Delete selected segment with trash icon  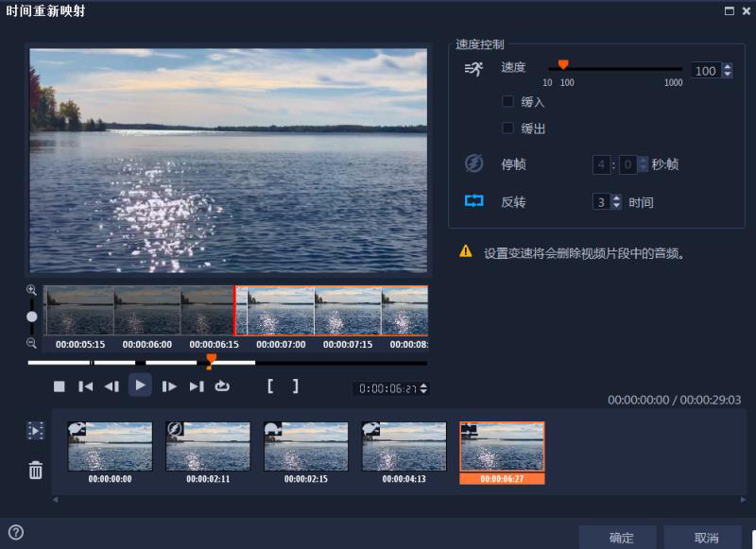click(36, 470)
